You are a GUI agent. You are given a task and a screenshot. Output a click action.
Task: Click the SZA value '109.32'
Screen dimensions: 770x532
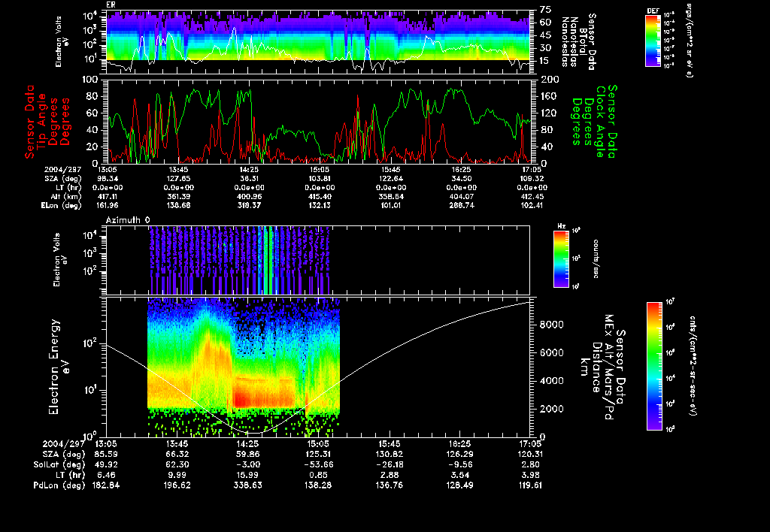[532, 179]
